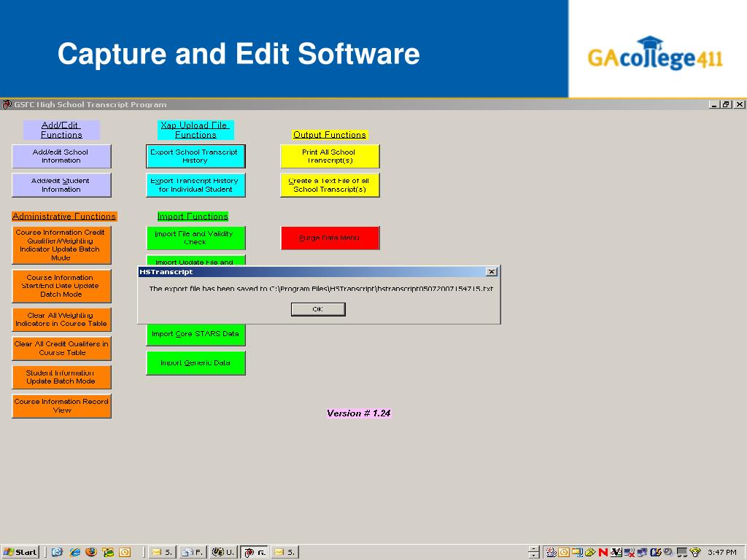Close the HSTranscript message dialog
This screenshot has height=560, width=747.
[491, 271]
